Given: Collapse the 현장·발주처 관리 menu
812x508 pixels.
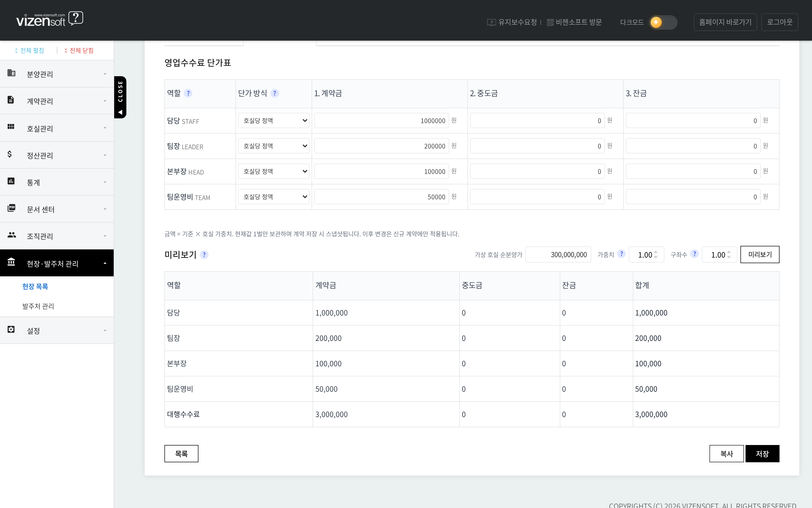Looking at the screenshot, I should pyautogui.click(x=57, y=263).
